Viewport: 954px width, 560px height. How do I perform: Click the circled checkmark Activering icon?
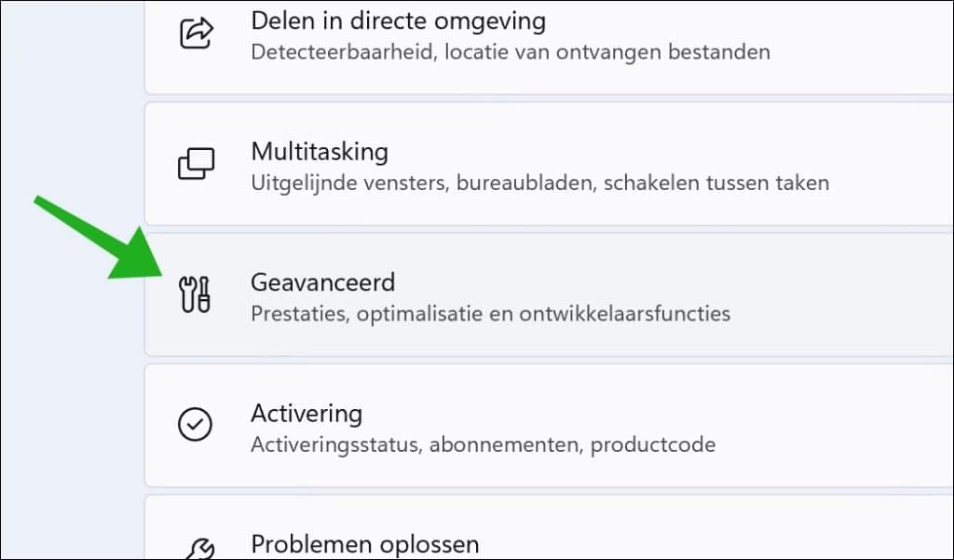tap(195, 425)
